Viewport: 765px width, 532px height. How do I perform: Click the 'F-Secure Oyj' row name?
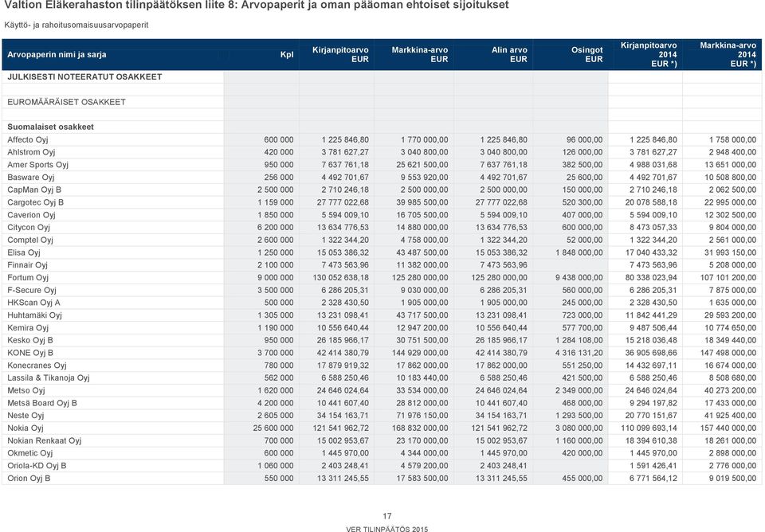coord(32,290)
